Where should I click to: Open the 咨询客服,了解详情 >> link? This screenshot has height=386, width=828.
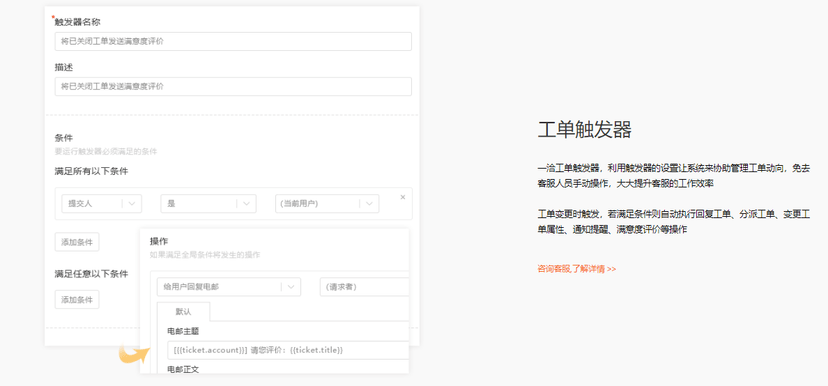pos(577,269)
